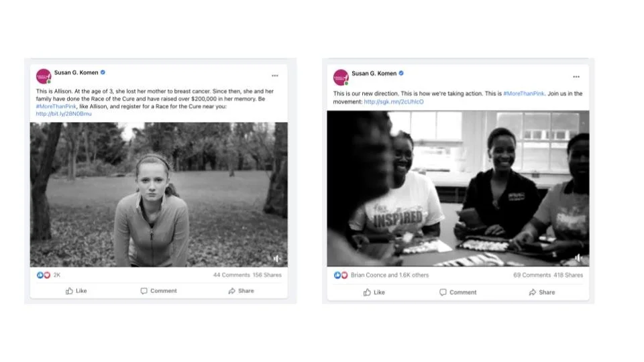Viewport: 644px width, 362px height.
Task: Open the 44 Comments on left post
Action: 231,275
